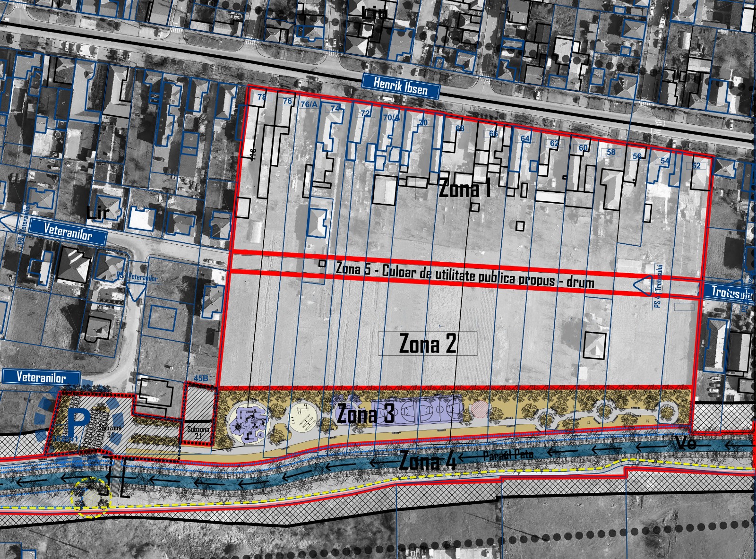Click the red hatched circle near the courts
The height and width of the screenshot is (559, 756).
pyautogui.click(x=479, y=409)
